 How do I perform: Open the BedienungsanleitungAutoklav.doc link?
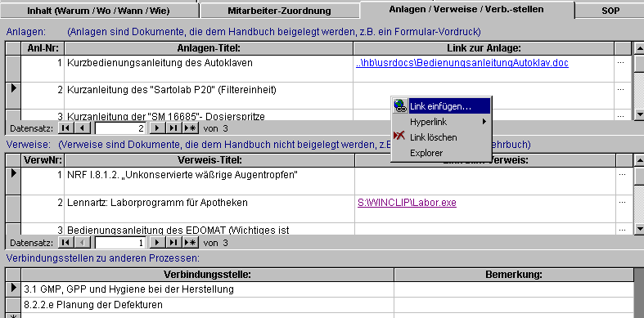click(x=462, y=63)
